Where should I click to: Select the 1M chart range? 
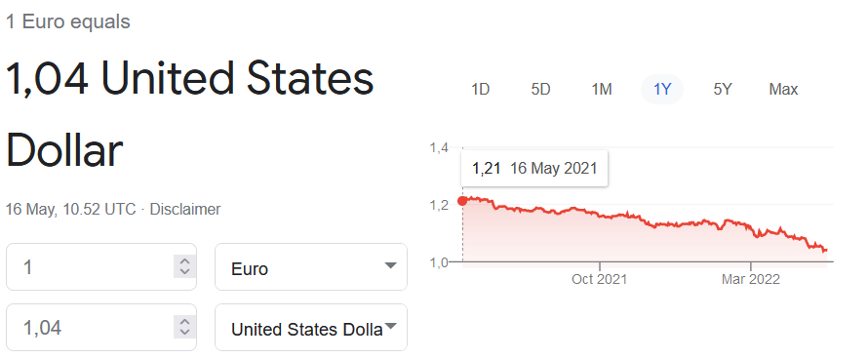pos(601,89)
